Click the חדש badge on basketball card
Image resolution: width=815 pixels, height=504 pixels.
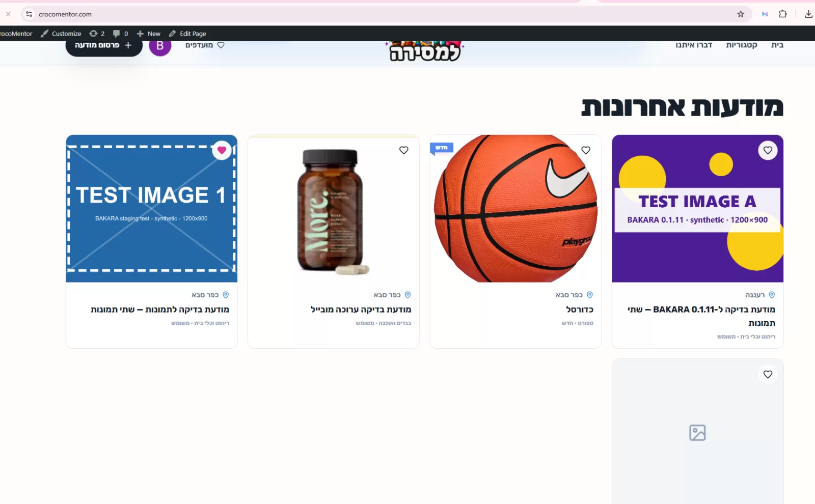[x=442, y=148]
